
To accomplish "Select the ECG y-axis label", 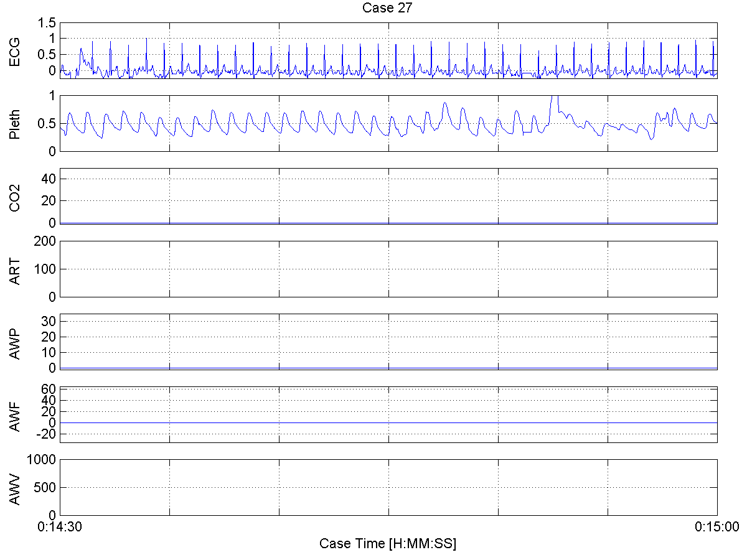I will point(14,51).
